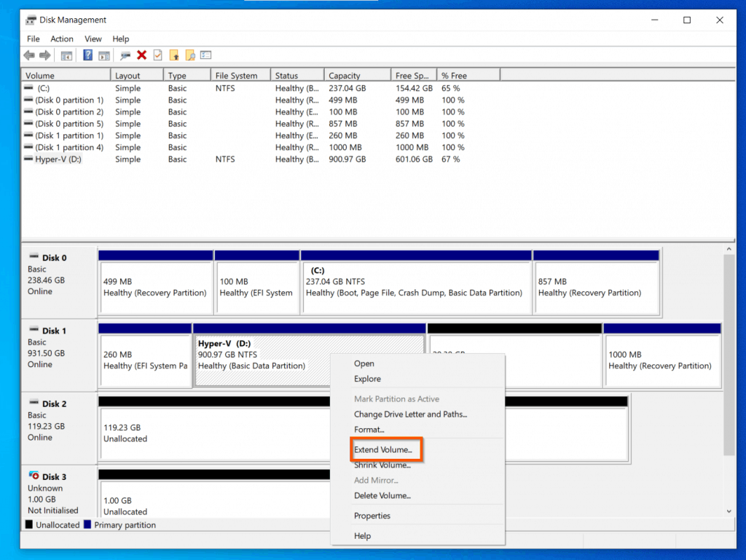This screenshot has height=560, width=746.
Task: Select Change Drive Letter and Paths
Action: click(417, 414)
